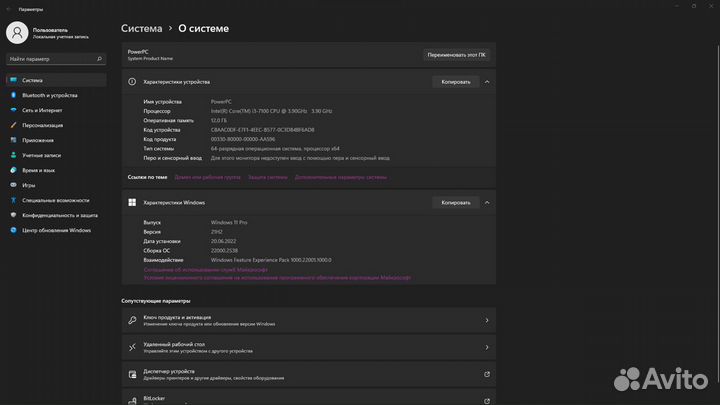Go to Система in the breadcrumb
The width and height of the screenshot is (720, 405).
tap(141, 29)
